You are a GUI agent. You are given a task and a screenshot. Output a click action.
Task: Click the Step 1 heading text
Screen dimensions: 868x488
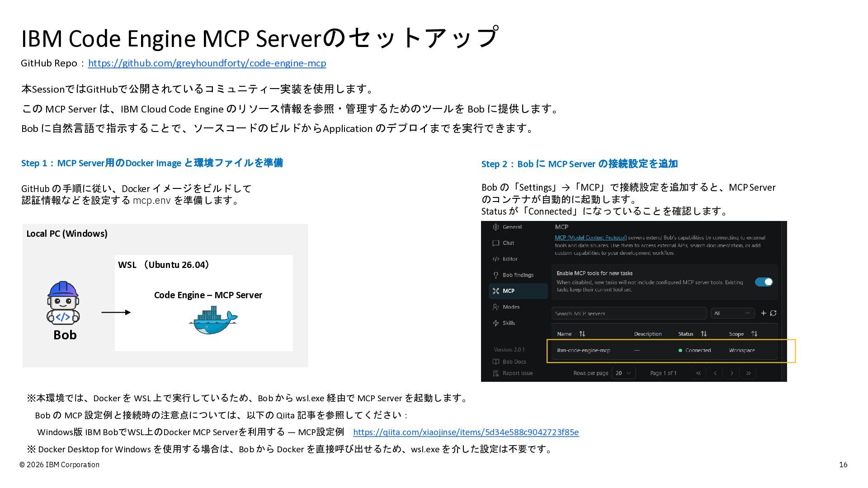(x=152, y=163)
